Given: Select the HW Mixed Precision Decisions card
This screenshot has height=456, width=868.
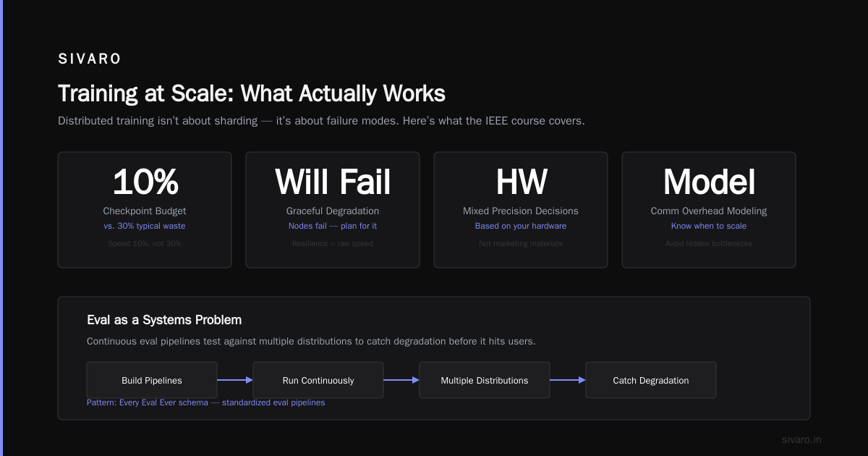Looking at the screenshot, I should [x=521, y=210].
